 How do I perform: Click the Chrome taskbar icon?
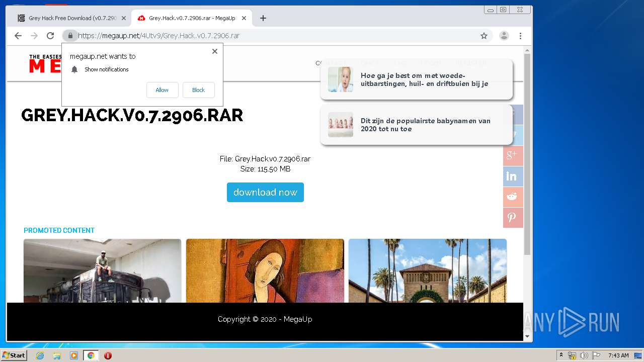coord(91,355)
